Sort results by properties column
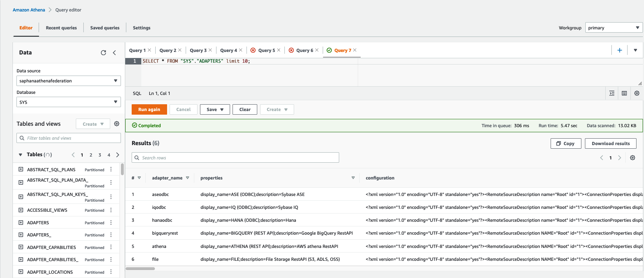Image resolution: width=644 pixels, height=278 pixels. (x=353, y=178)
